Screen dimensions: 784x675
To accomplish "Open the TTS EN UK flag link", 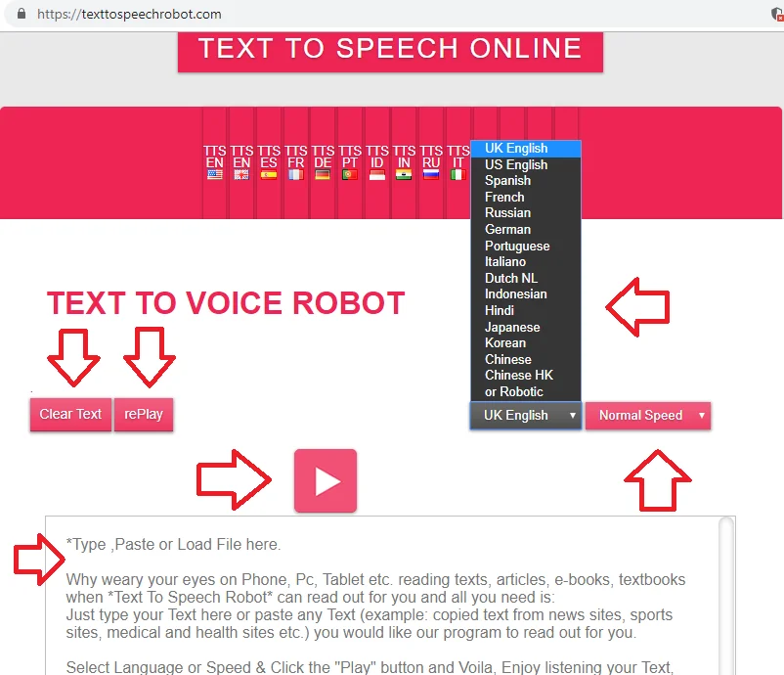I will click(x=241, y=162).
